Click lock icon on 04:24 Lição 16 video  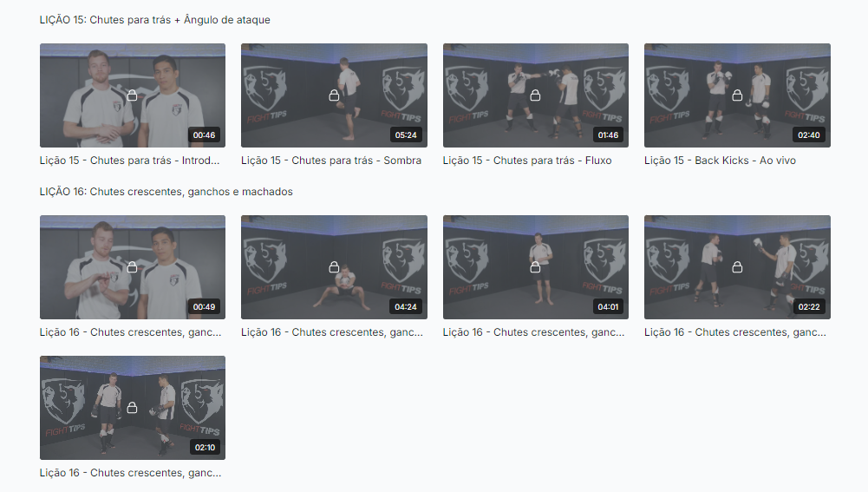coord(334,267)
